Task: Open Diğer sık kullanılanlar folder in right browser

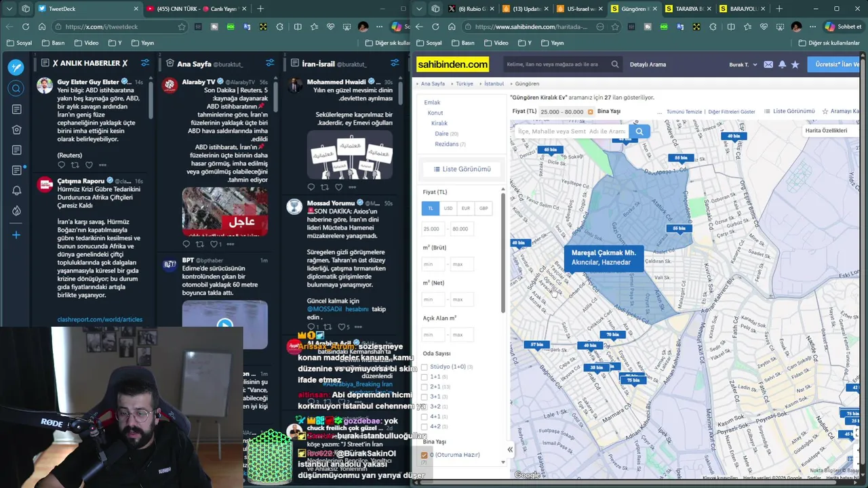Action: click(x=829, y=43)
